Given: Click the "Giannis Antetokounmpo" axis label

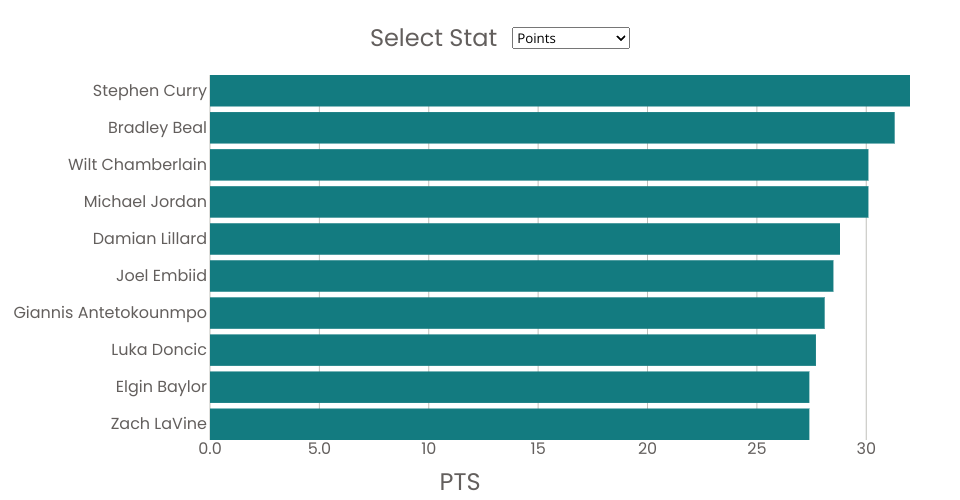Looking at the screenshot, I should coord(110,313).
